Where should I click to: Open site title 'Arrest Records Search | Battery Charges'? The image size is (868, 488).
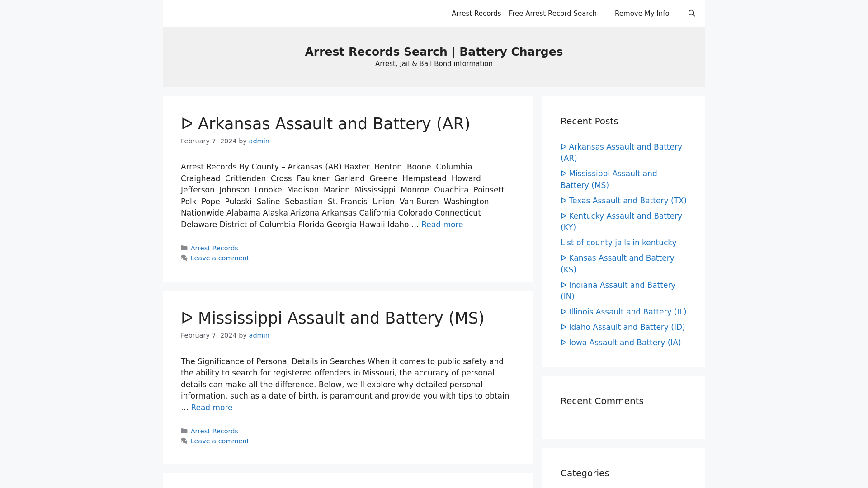434,52
